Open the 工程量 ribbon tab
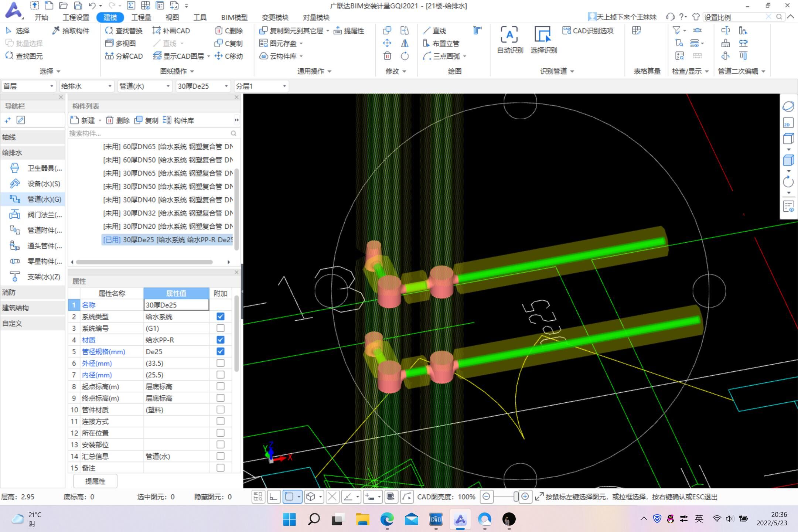Image resolution: width=798 pixels, height=532 pixels. coord(141,17)
